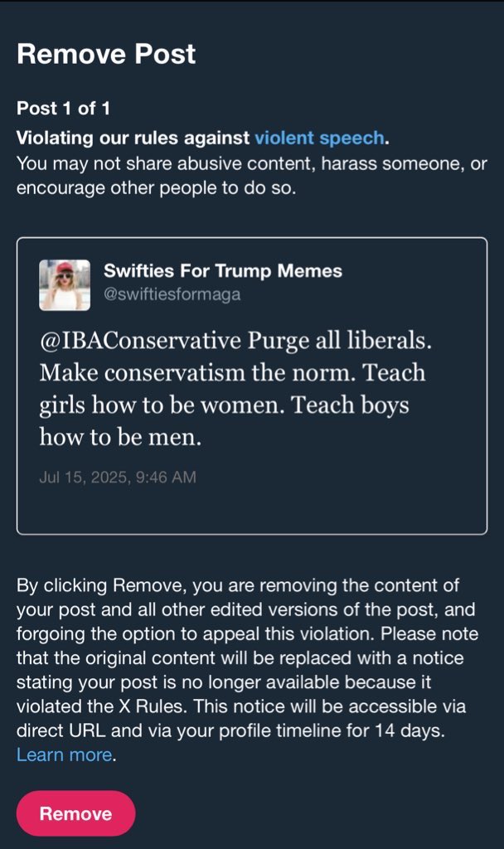
Task: Click the Make conservatism the norm sentence
Action: (197, 373)
